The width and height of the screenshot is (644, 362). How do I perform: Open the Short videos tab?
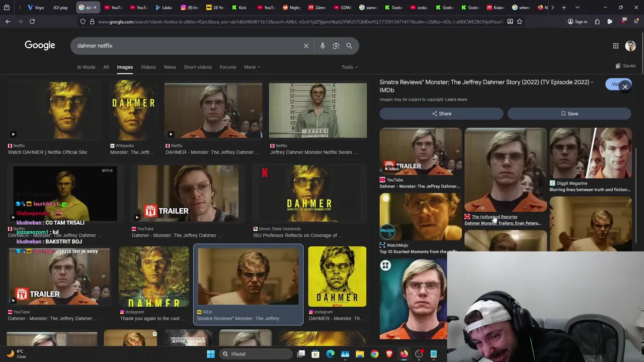coord(198,67)
